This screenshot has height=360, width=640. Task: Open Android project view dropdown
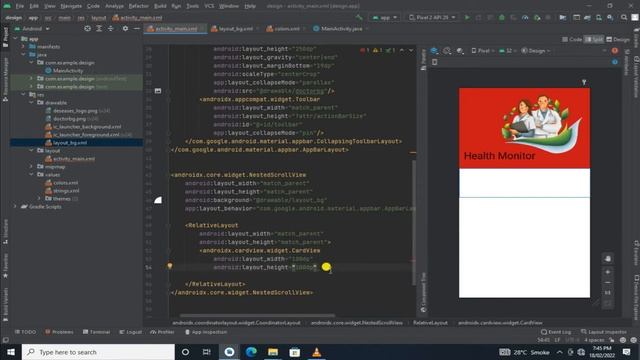(x=32, y=29)
